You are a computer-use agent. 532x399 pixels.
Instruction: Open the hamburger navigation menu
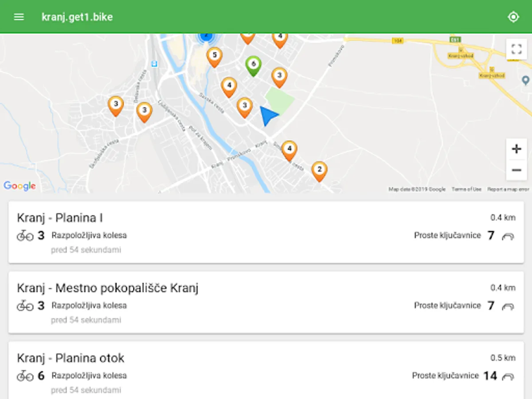point(19,17)
